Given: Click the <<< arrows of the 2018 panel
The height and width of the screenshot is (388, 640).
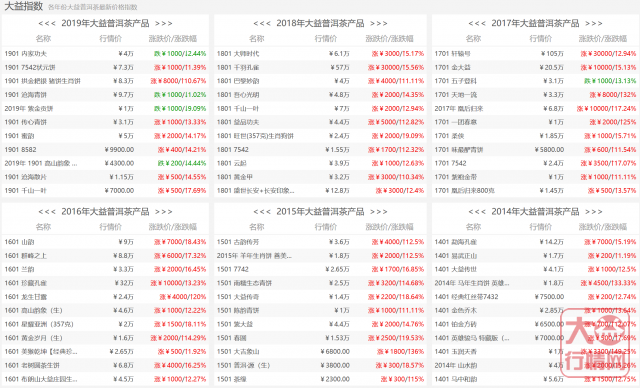Looking at the screenshot, I should tap(262, 24).
